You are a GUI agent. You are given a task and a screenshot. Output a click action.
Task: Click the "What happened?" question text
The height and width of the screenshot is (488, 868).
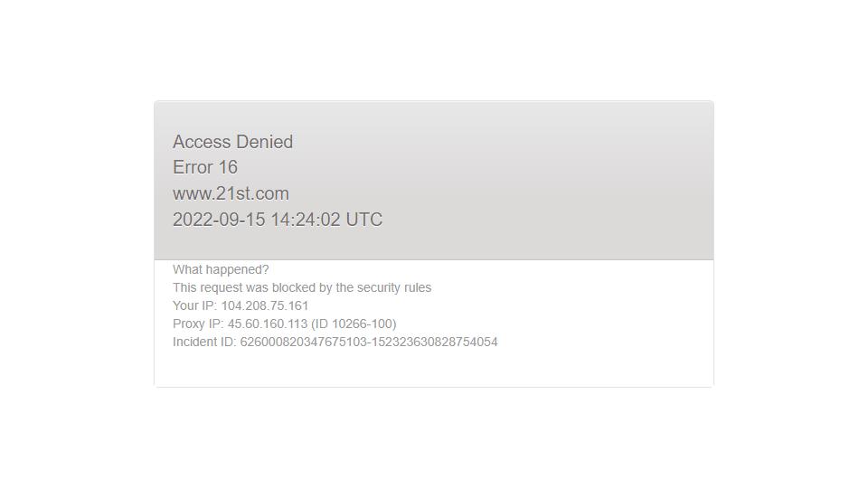(221, 269)
